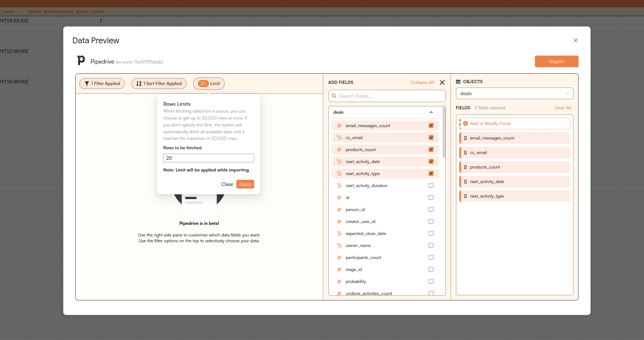Click plus icon in Add or Modify Fields
The image size is (644, 340).
pyautogui.click(x=465, y=124)
